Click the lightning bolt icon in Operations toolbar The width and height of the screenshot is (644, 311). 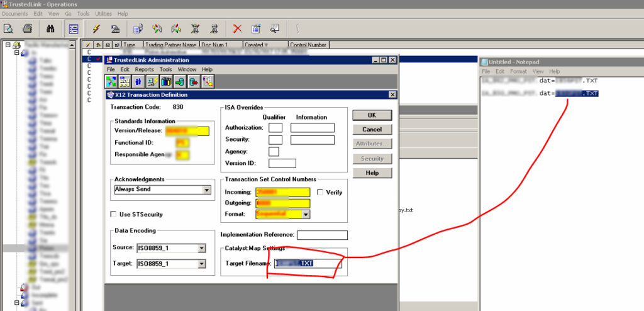[96, 28]
